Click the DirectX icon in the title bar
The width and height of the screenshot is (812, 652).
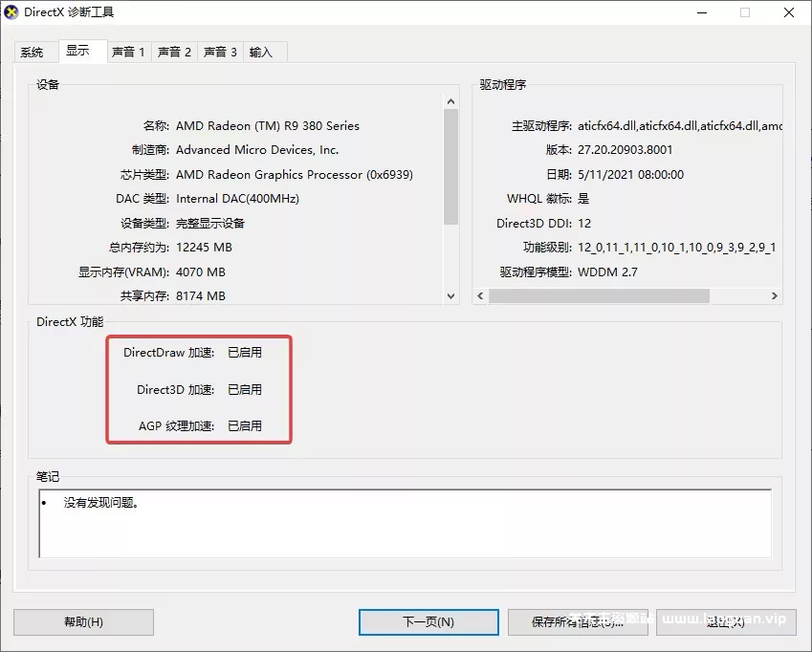click(x=13, y=12)
